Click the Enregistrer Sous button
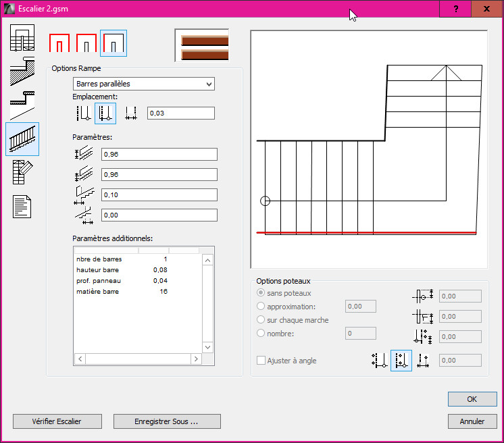This screenshot has height=443, width=504. coord(167,421)
